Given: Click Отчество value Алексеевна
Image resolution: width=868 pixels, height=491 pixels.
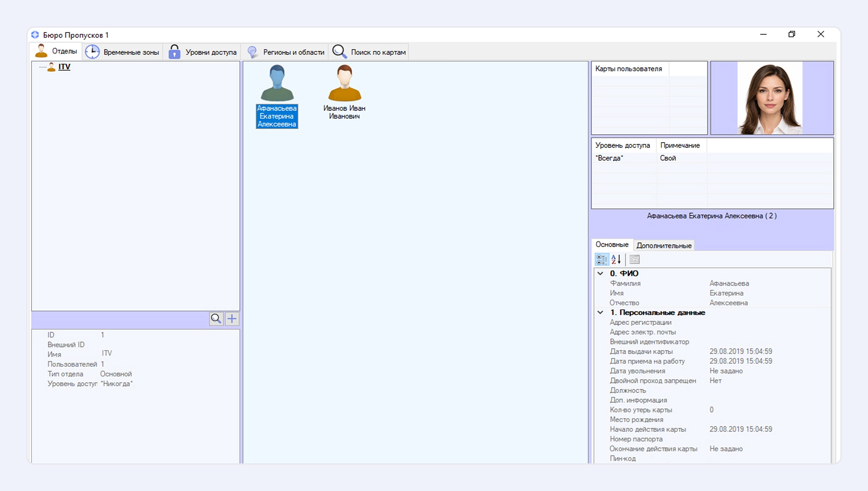Looking at the screenshot, I should (x=729, y=303).
